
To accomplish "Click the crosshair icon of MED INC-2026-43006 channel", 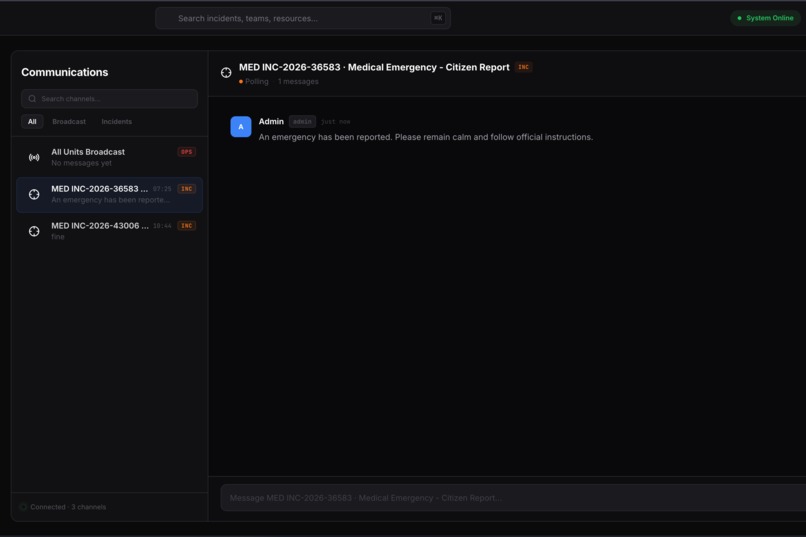I will 34,231.
